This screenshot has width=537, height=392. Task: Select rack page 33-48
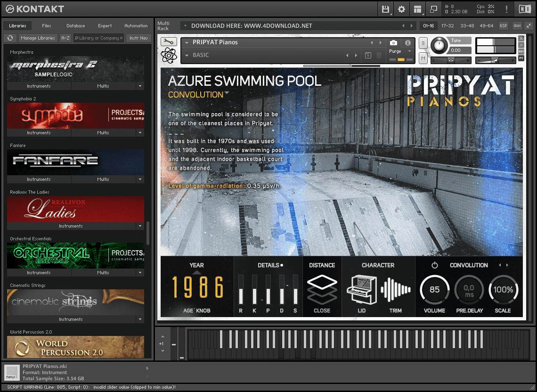467,26
